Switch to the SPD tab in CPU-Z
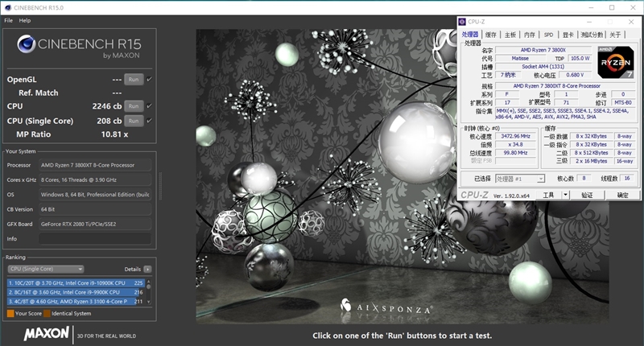The height and width of the screenshot is (346, 644). (548, 35)
